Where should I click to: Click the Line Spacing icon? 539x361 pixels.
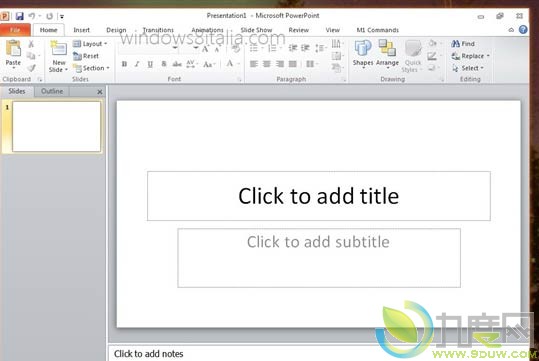coord(320,48)
